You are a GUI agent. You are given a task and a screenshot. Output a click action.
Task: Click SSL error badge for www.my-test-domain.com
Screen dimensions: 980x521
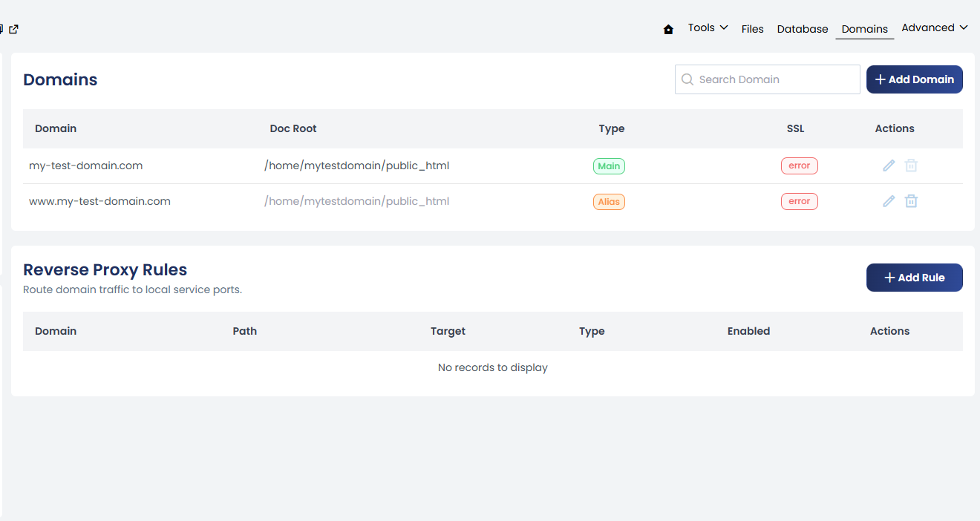pyautogui.click(x=800, y=202)
